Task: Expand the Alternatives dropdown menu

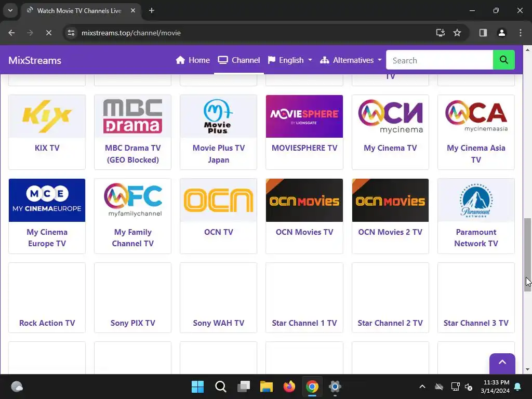Action: [351, 60]
